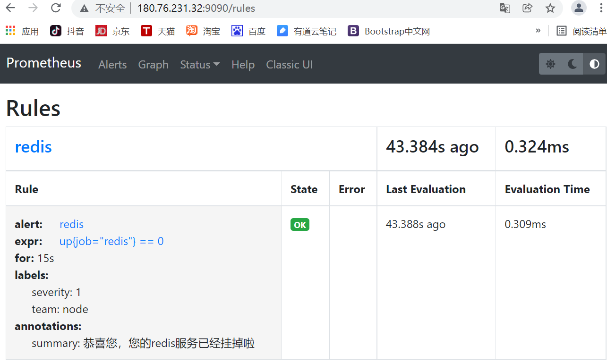The image size is (607, 364).
Task: Open the redis rule group link
Action: 33,147
